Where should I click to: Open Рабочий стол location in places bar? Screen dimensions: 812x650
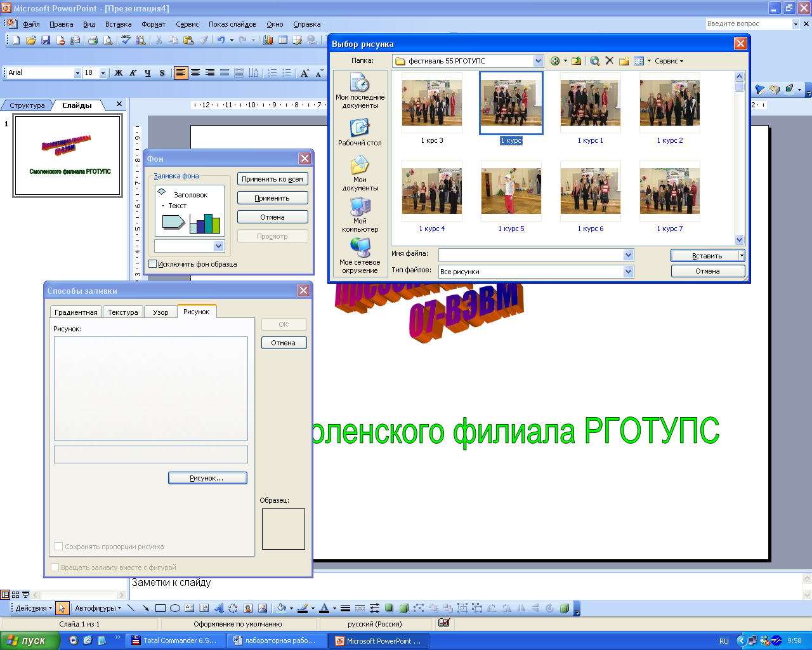tap(360, 133)
